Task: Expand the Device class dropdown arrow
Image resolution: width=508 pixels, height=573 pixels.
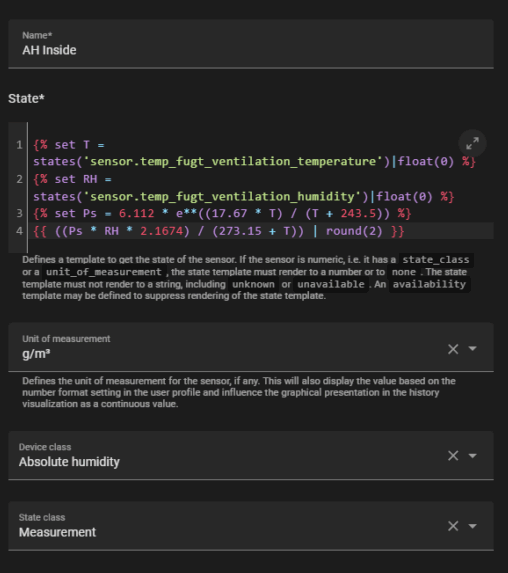Action: (x=472, y=456)
